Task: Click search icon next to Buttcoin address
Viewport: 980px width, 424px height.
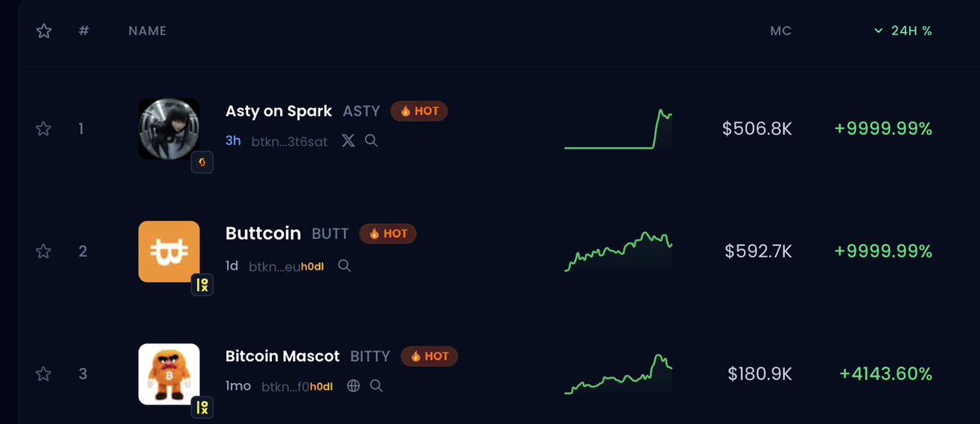Action: tap(345, 266)
